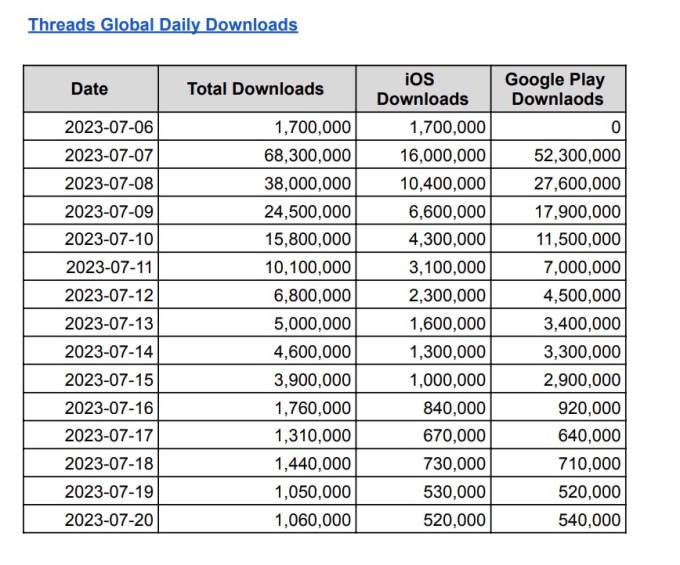Click the 2023-07-06 date cell
680x565 pixels.
click(x=109, y=127)
